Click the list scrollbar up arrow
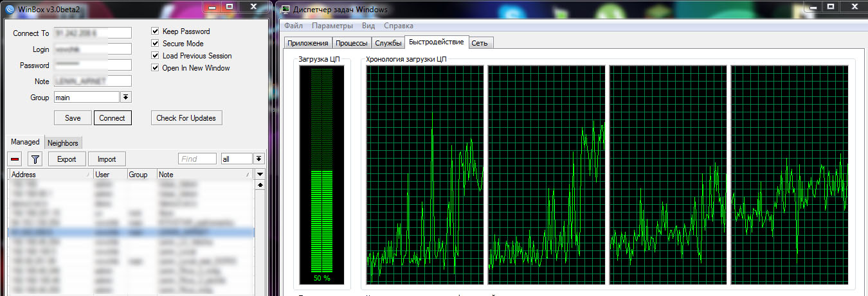The image size is (868, 296). [260, 186]
